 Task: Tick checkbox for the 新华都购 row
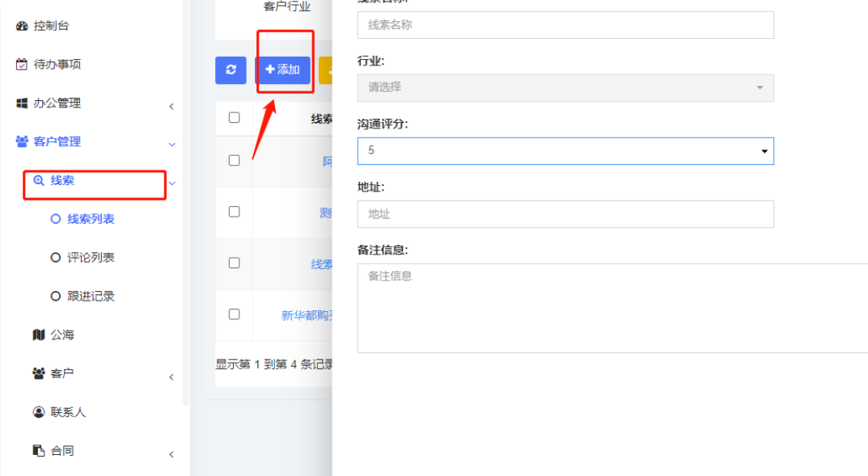click(x=234, y=314)
